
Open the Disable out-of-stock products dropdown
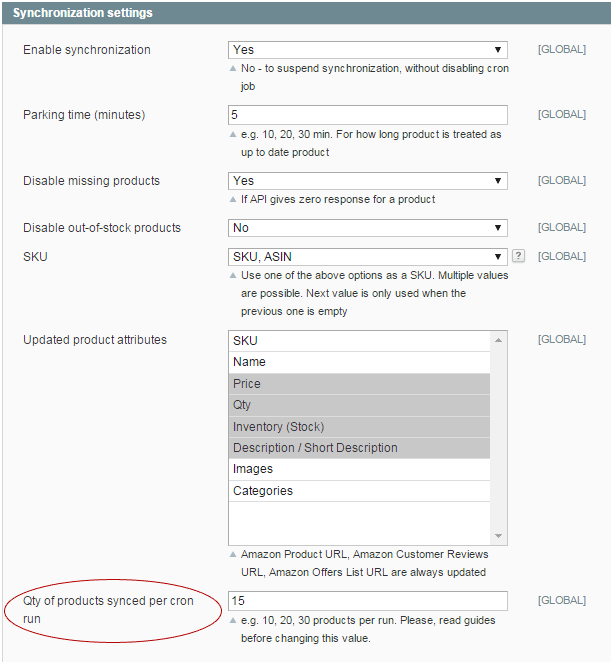click(367, 228)
